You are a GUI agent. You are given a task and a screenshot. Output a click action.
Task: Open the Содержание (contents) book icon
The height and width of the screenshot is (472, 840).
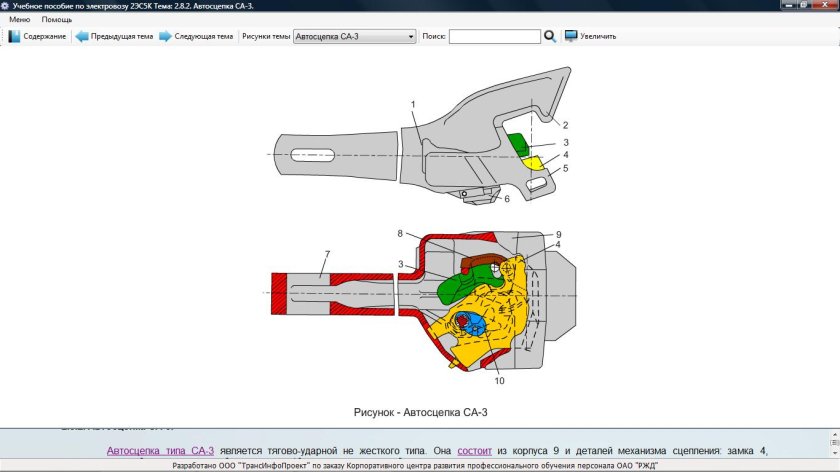tap(15, 36)
